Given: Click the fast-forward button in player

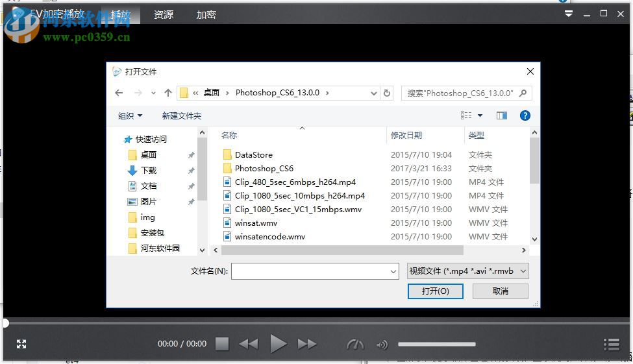Looking at the screenshot, I should click(307, 345).
